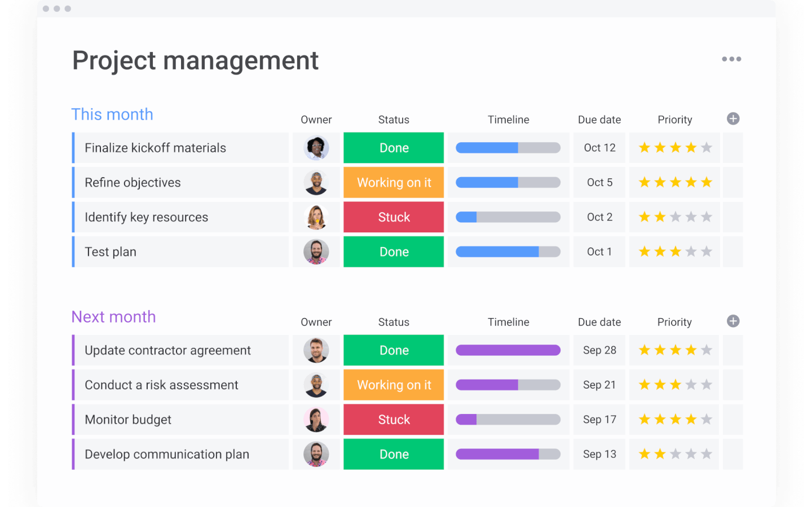812x507 pixels.
Task: Click the Project management board title
Action: 195,61
